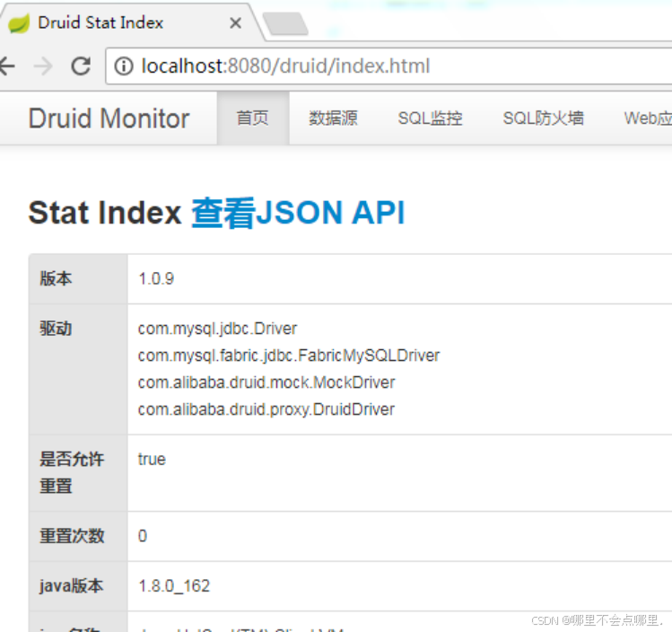Image resolution: width=672 pixels, height=632 pixels.
Task: Click com.mysql.fabric.jdbc.FabricMySQLDriver entry
Action: 289,355
